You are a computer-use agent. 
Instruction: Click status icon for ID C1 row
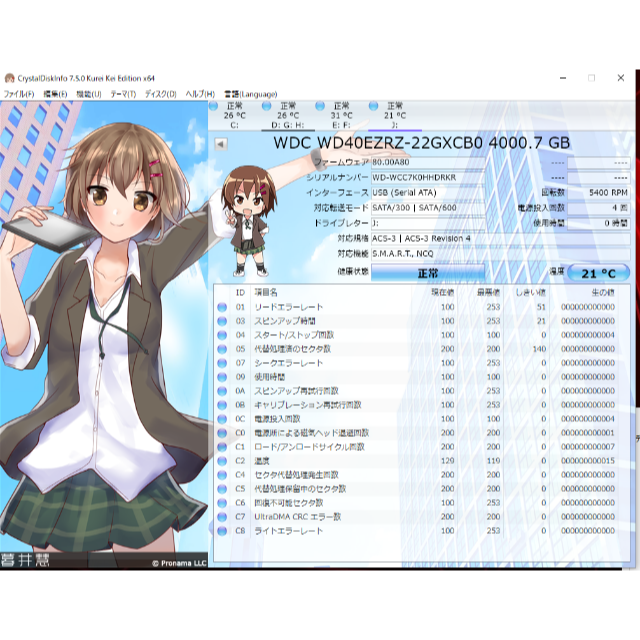[222, 447]
